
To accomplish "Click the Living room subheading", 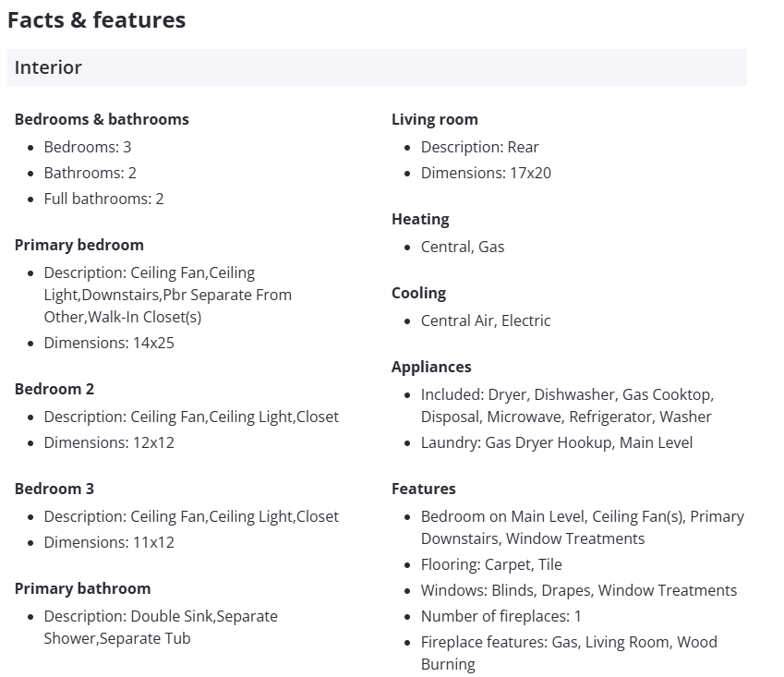I will tap(435, 119).
